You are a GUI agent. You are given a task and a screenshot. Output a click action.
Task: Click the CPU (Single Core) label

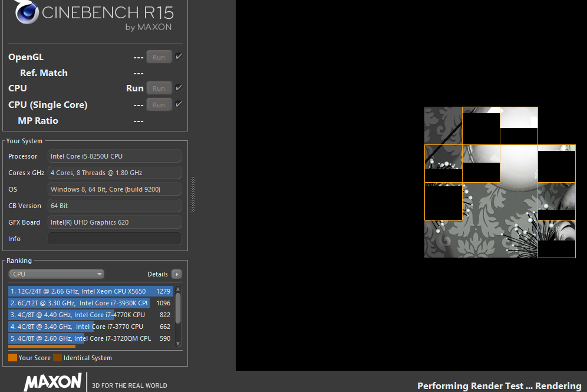click(48, 105)
